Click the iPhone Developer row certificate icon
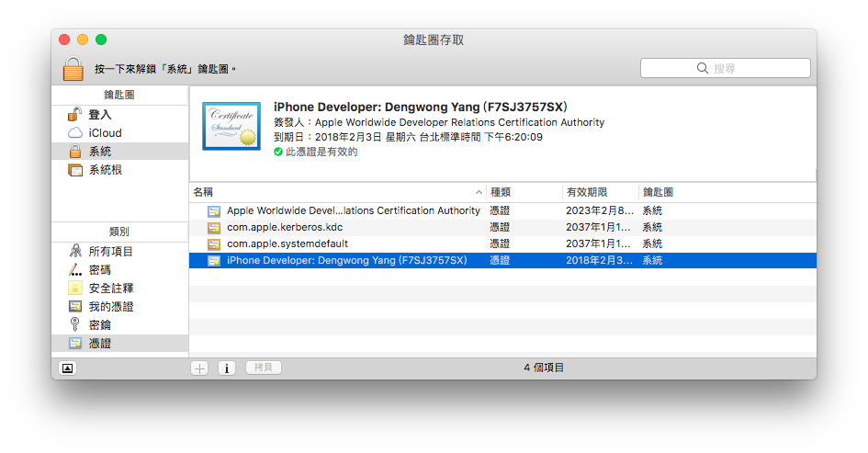This screenshot has width=868, height=453. [214, 261]
